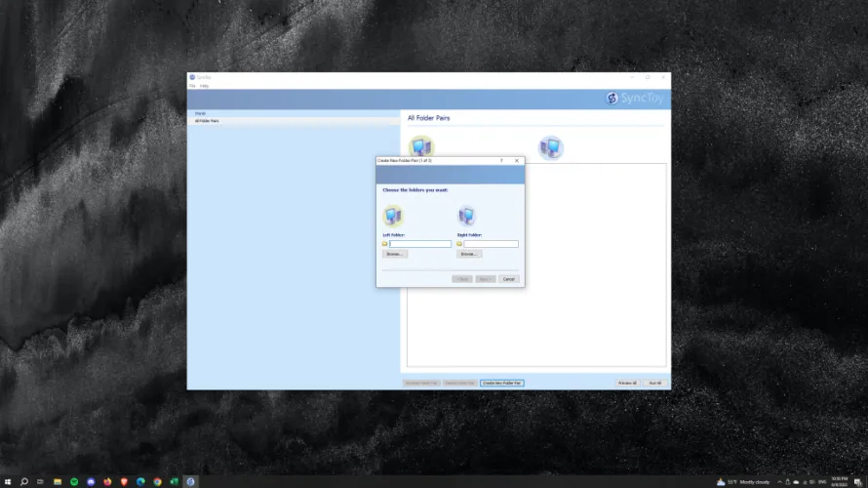868x488 pixels.
Task: Click the Run All button
Action: 655,383
